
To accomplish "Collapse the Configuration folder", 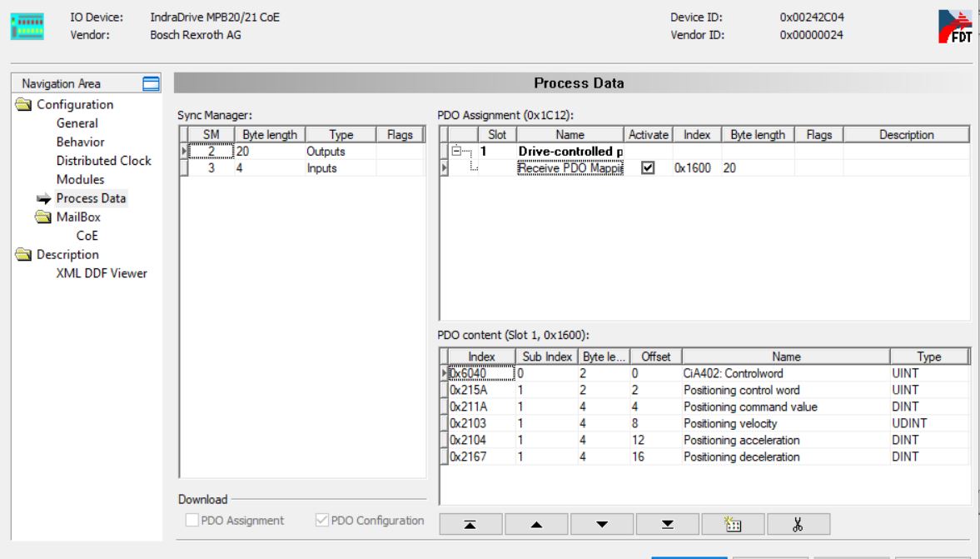I will coord(24,105).
